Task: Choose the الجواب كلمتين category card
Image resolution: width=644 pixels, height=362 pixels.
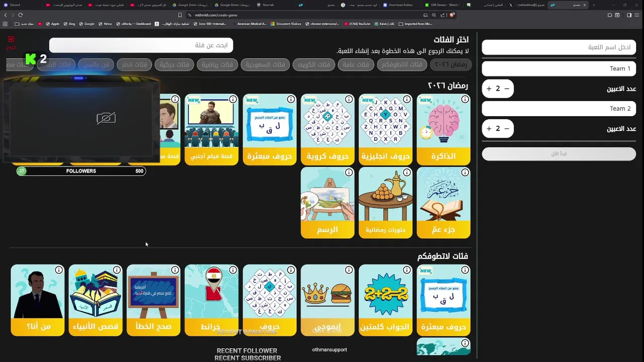Action: pyautogui.click(x=385, y=300)
